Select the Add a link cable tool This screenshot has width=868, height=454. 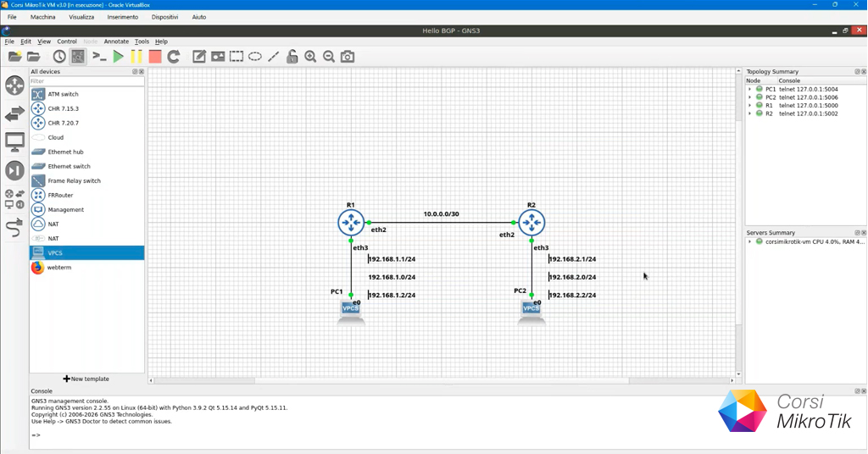click(x=15, y=227)
